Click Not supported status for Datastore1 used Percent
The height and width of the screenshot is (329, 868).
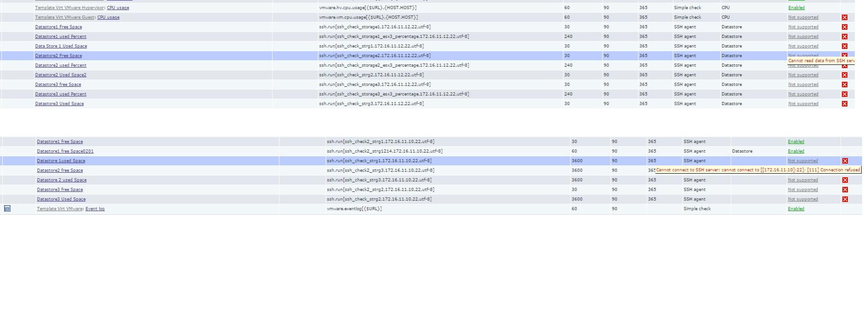pyautogui.click(x=803, y=37)
